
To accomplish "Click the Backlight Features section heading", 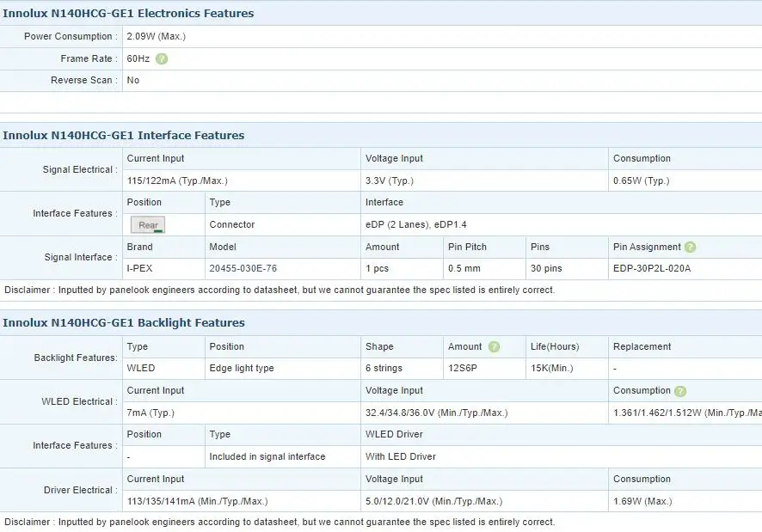I will click(x=124, y=322).
